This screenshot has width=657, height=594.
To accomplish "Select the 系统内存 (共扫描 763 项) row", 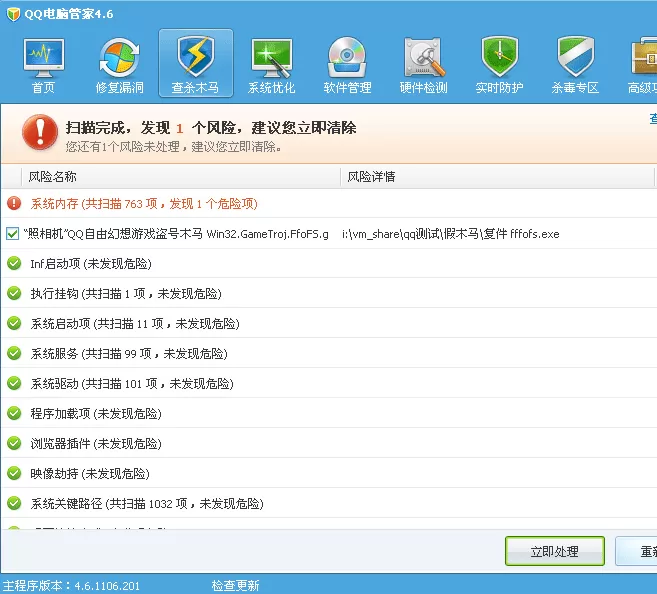I will click(x=328, y=204).
